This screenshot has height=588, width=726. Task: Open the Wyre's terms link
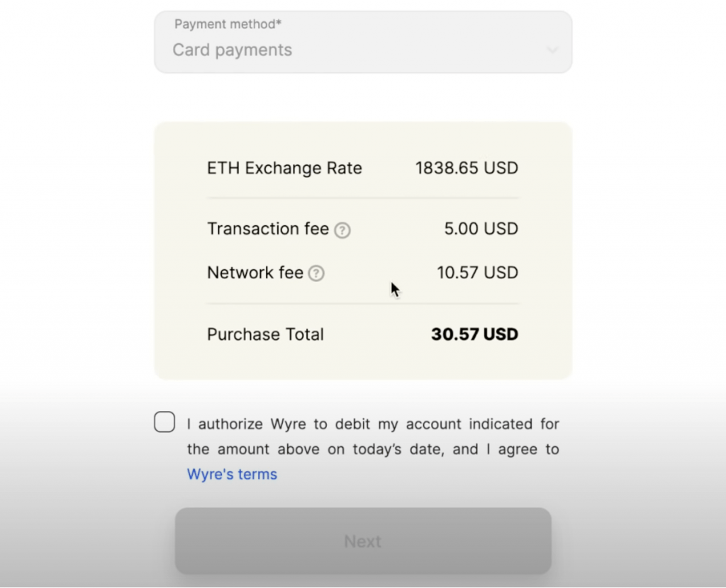point(232,474)
